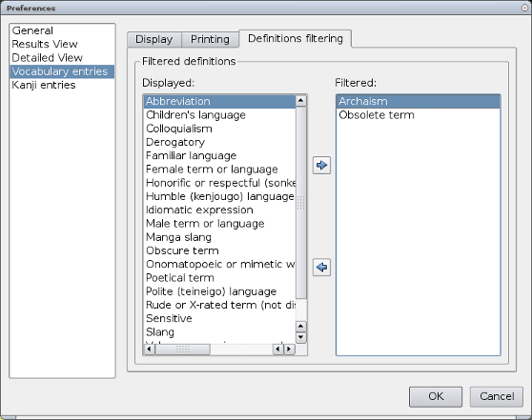
Task: Switch to the Printing tab
Action: [x=210, y=39]
